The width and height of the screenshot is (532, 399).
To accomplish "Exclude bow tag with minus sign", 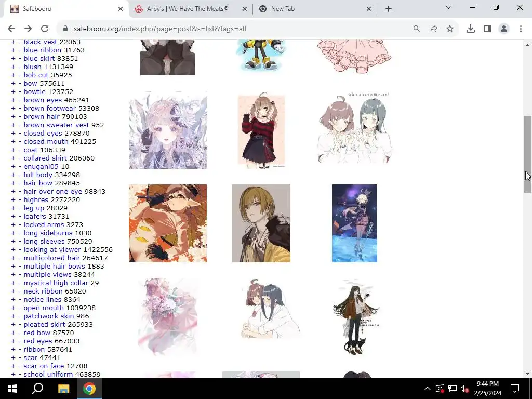I will (20, 84).
